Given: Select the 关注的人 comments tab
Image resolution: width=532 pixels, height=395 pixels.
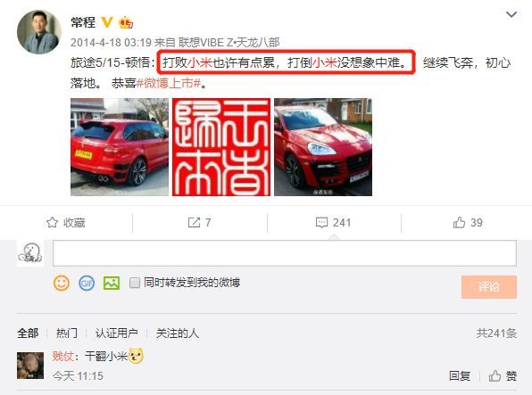Looking at the screenshot, I should click(178, 333).
